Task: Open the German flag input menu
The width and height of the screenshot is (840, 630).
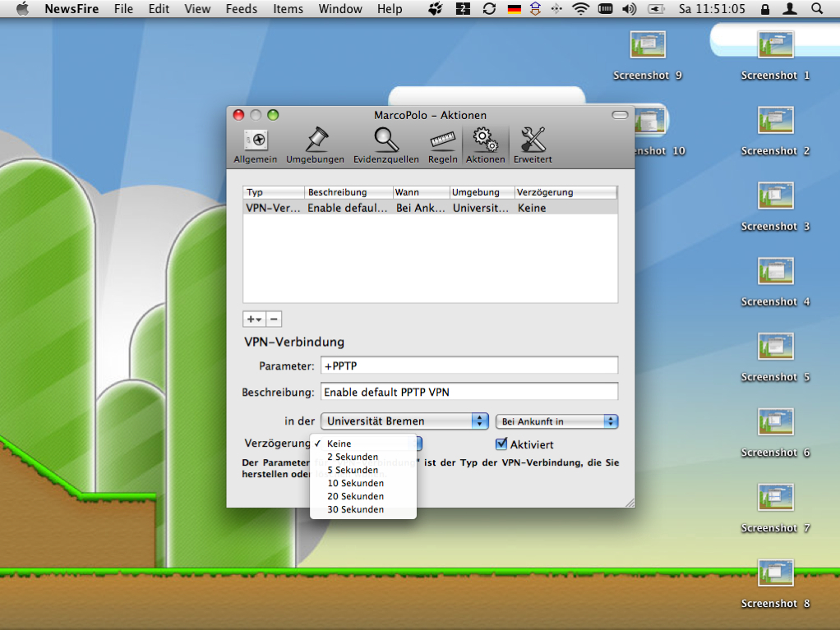Action: pos(515,8)
